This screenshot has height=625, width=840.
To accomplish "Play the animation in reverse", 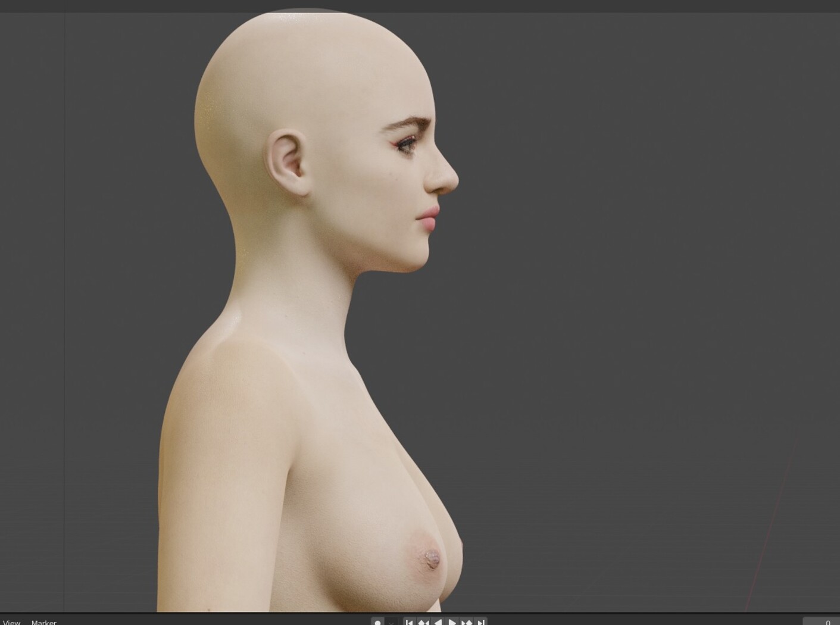I will [438, 622].
